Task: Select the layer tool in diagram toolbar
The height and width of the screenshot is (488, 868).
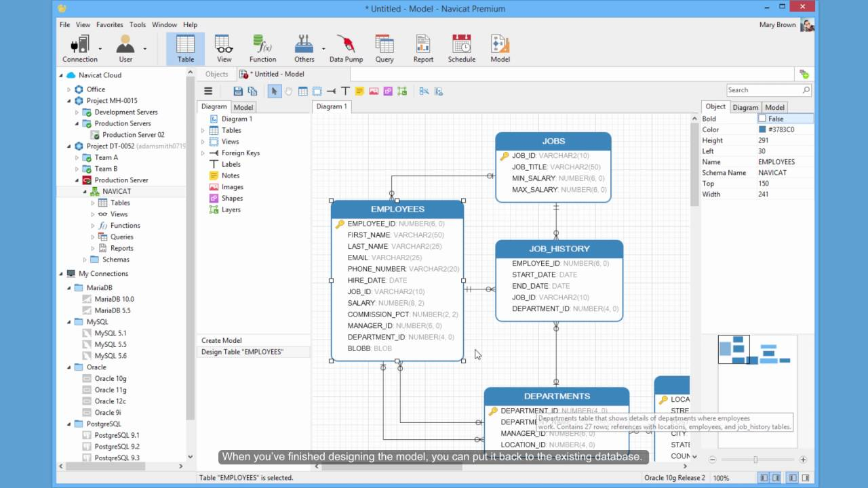Action: click(317, 91)
